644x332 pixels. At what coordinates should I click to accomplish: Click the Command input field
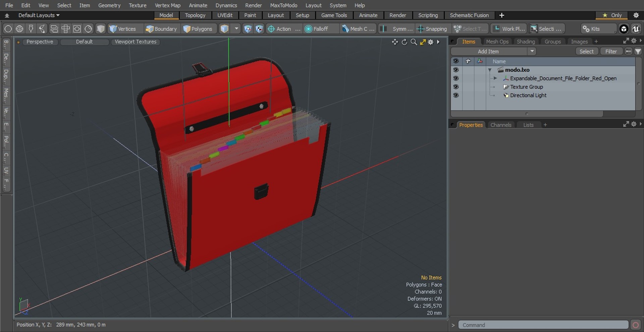(x=543, y=325)
